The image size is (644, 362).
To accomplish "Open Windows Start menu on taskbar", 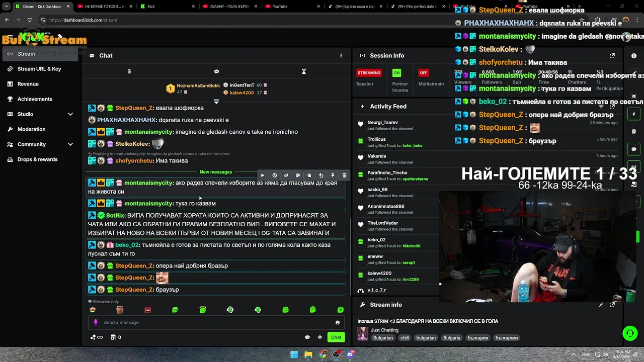I will [294, 354].
